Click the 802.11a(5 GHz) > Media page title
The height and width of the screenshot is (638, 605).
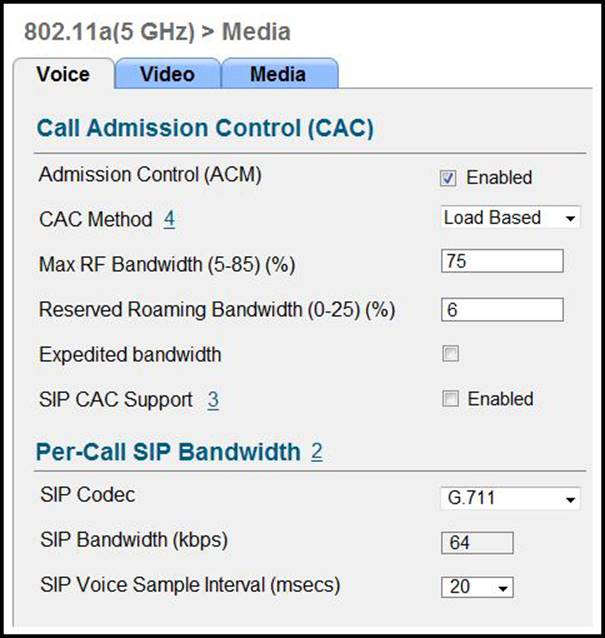156,32
